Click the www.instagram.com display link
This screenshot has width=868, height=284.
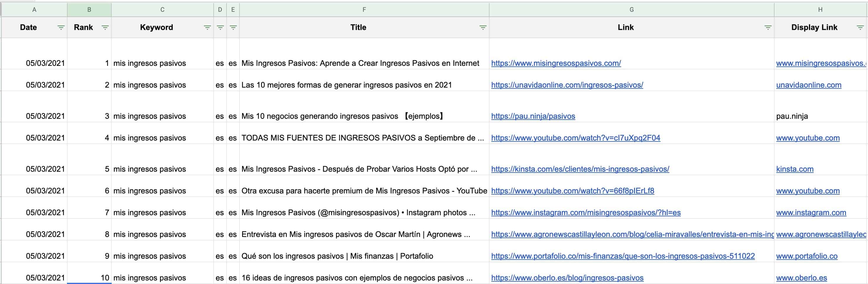[x=811, y=213]
